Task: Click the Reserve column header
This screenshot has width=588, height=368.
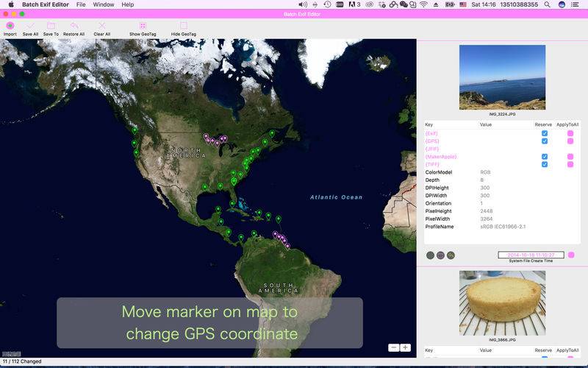Action: coord(543,124)
